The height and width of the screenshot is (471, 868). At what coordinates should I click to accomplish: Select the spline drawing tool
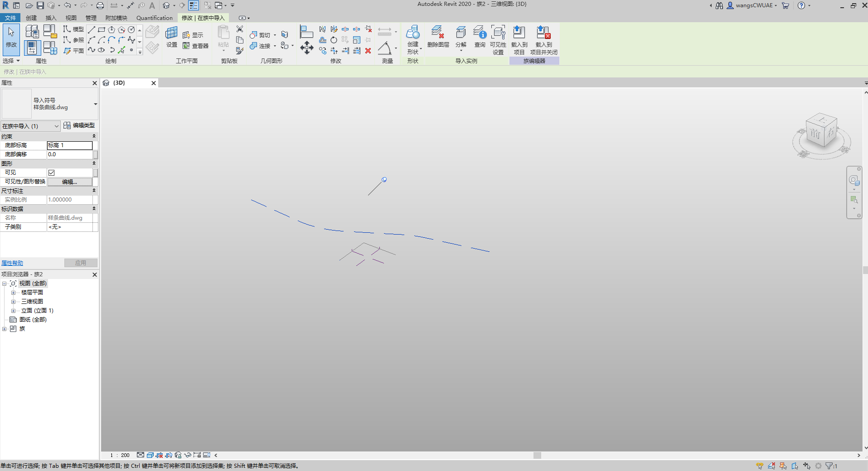[x=91, y=50]
